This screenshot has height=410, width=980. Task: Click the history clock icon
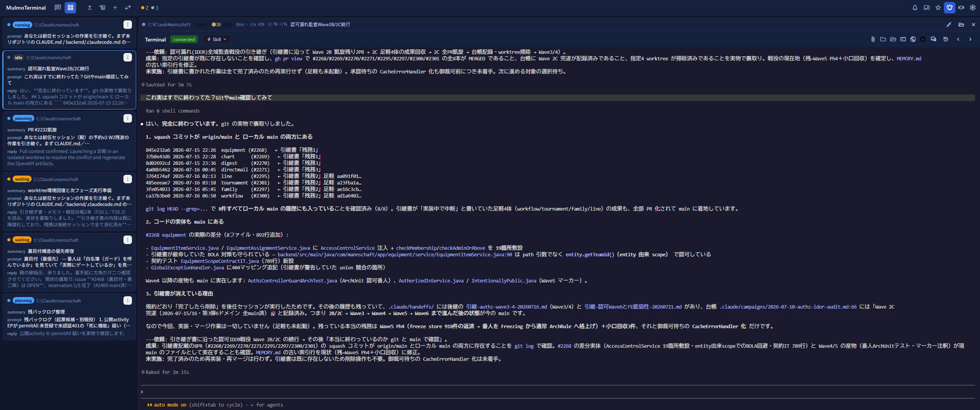pyautogui.click(x=946, y=40)
